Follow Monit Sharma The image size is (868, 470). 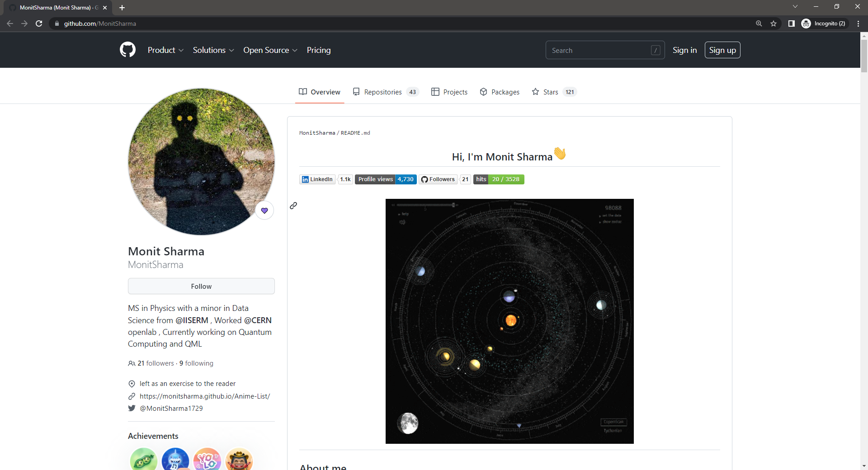[201, 286]
